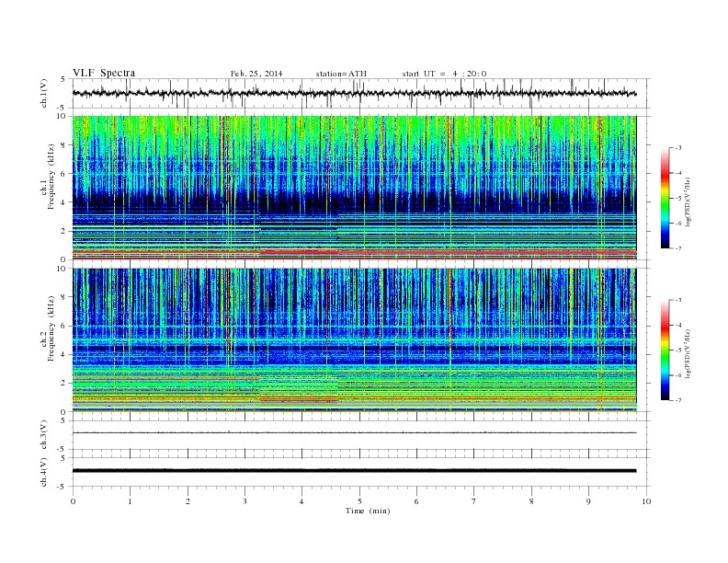The width and height of the screenshot is (728, 563).
Task: Click the ch.1 spectrogram panel
Action: tap(355, 187)
